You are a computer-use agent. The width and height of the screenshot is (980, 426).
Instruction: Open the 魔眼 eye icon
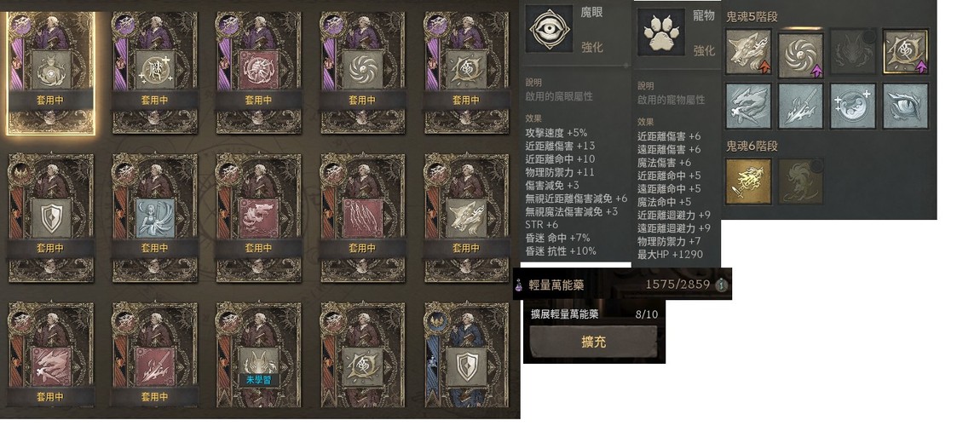[549, 28]
